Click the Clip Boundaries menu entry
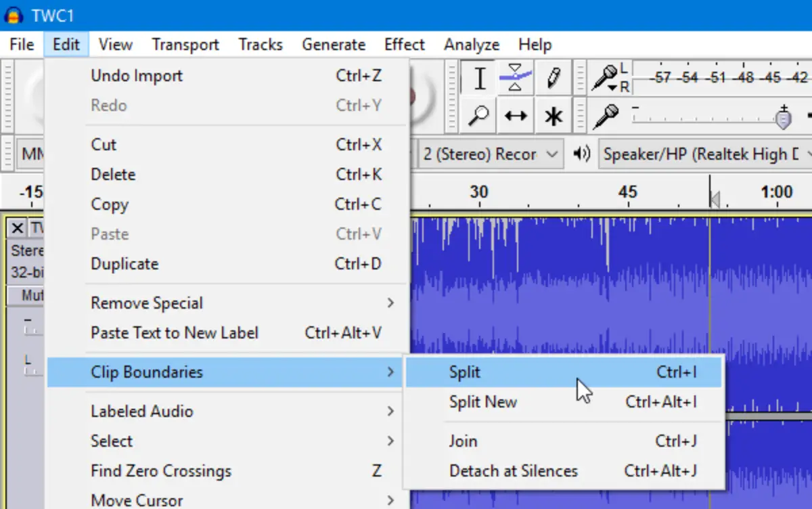Screen dimensions: 812x509 pos(223,372)
